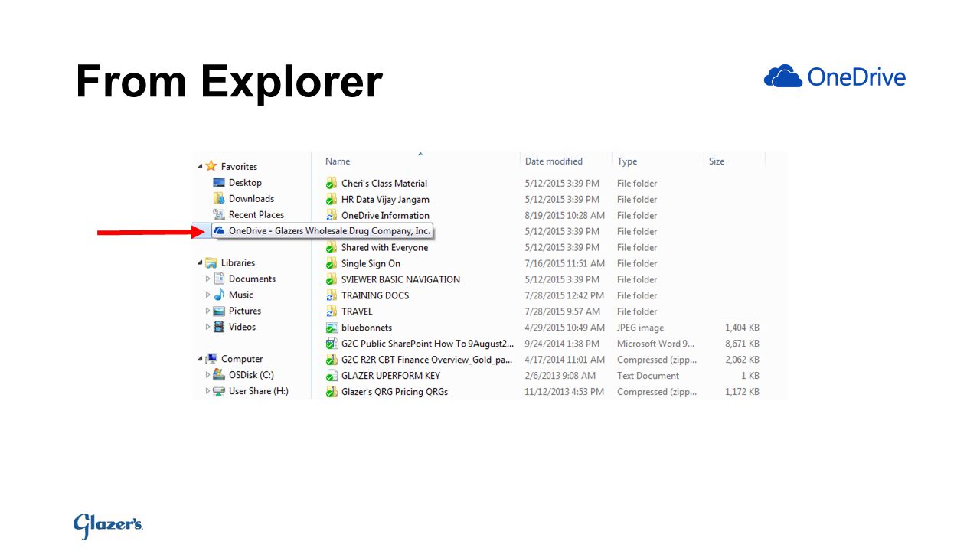980x551 pixels.
Task: Click the GLAZER UPERFORM KEY text file icon
Action: [332, 376]
